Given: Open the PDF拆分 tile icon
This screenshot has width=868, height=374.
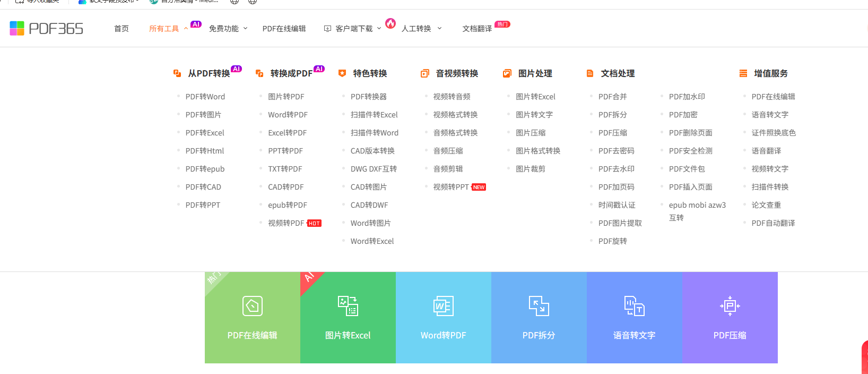Looking at the screenshot, I should click(539, 306).
